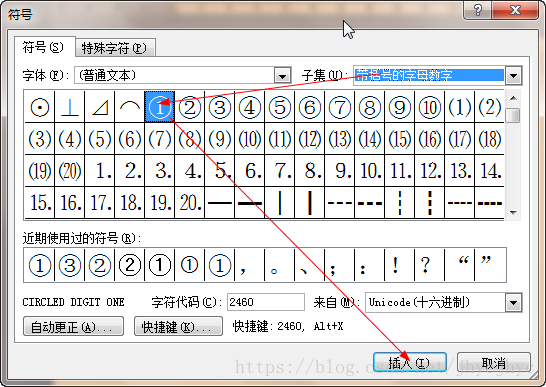Choose the "10." number full stop symbol
The height and width of the screenshot is (387, 546).
[369, 171]
